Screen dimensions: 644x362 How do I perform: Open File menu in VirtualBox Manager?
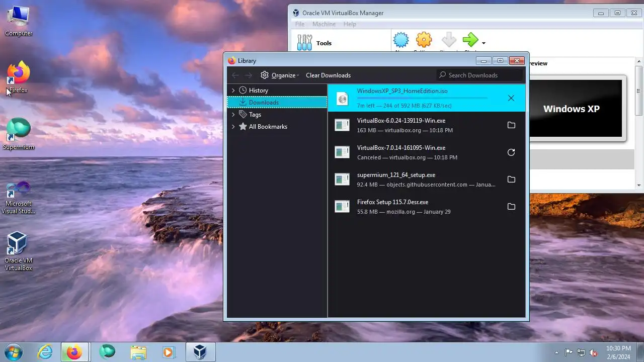pos(299,24)
